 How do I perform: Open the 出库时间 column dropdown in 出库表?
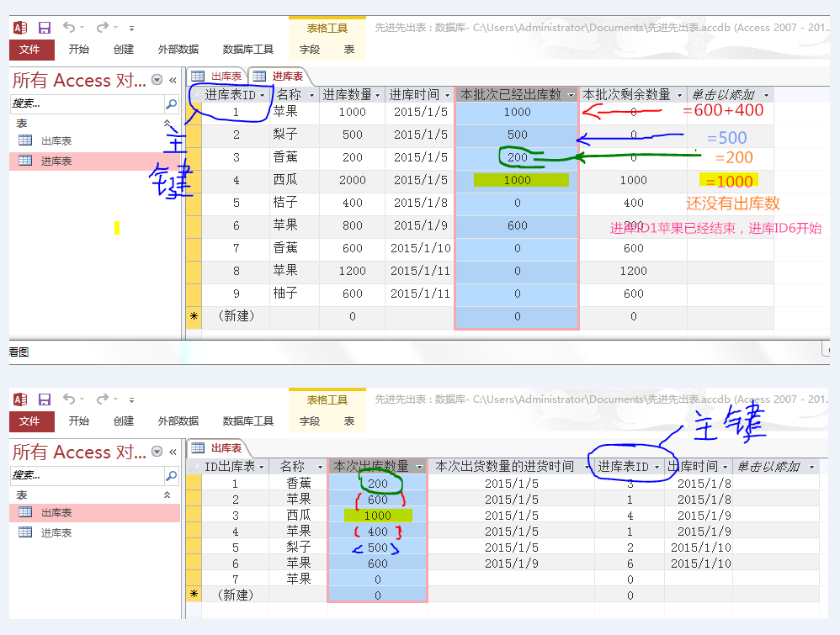(x=726, y=467)
